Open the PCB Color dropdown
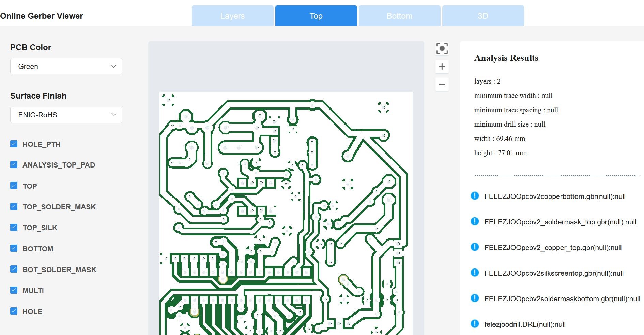 pyautogui.click(x=66, y=66)
